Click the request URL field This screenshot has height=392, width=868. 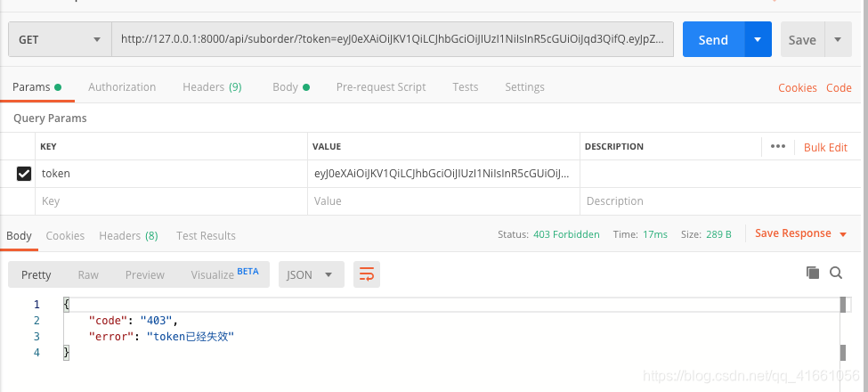pos(393,40)
